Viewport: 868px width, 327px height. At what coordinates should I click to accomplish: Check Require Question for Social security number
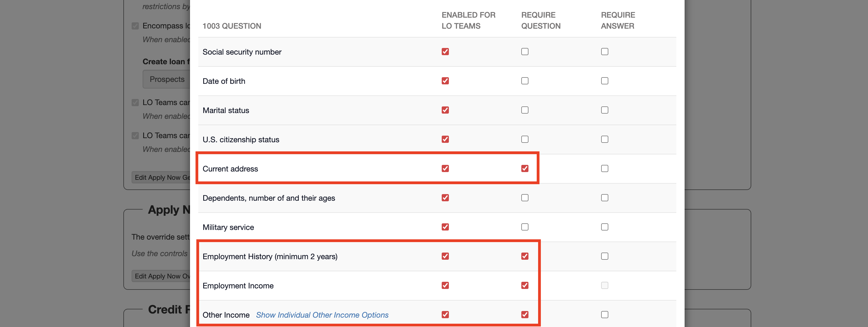click(x=525, y=52)
